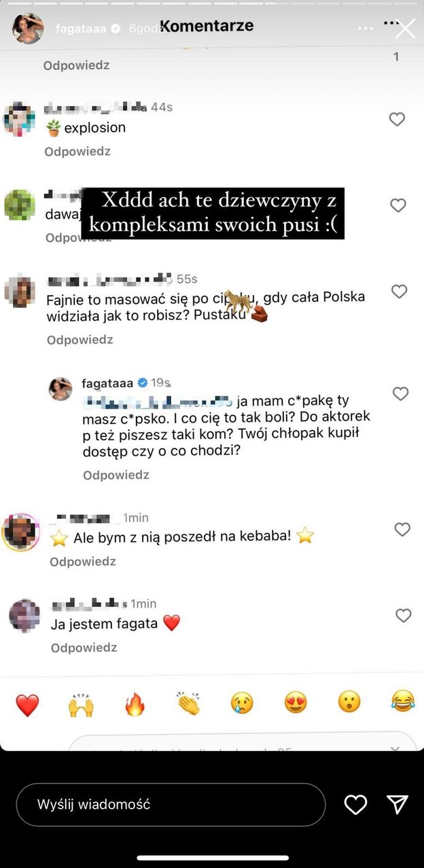
Task: Like the 'Ja jestem fagata' comment
Action: click(404, 616)
